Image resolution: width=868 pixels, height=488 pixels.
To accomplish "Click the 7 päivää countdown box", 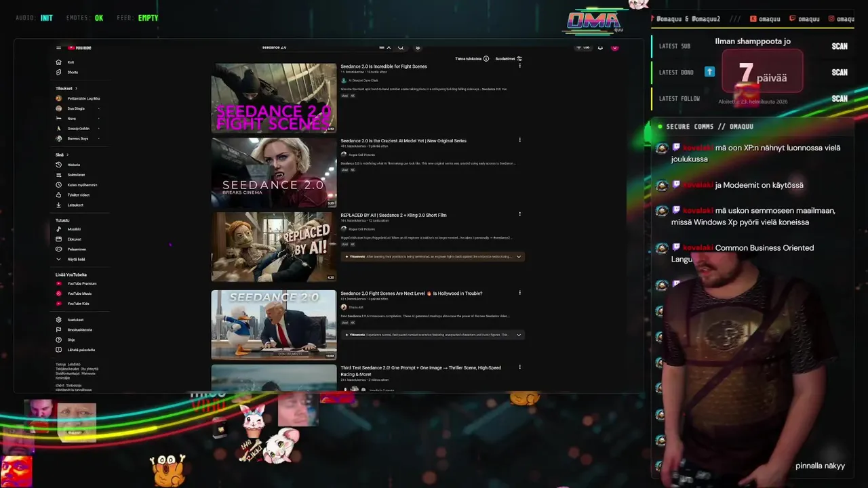I will coord(763,73).
